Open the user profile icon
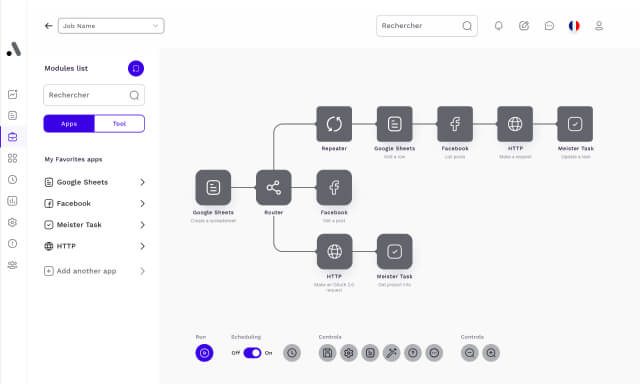Viewport: 640px width, 384px height. (x=599, y=26)
